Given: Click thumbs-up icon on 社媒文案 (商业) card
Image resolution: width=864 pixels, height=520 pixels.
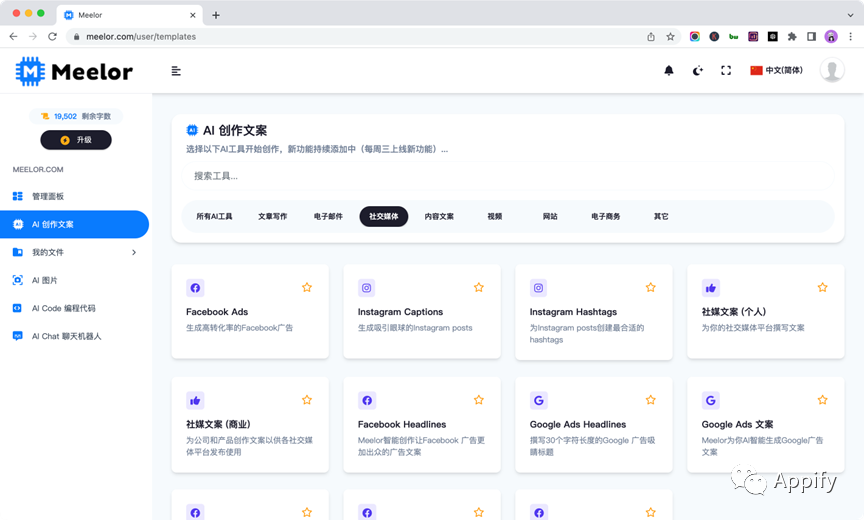Looking at the screenshot, I should 195,400.
